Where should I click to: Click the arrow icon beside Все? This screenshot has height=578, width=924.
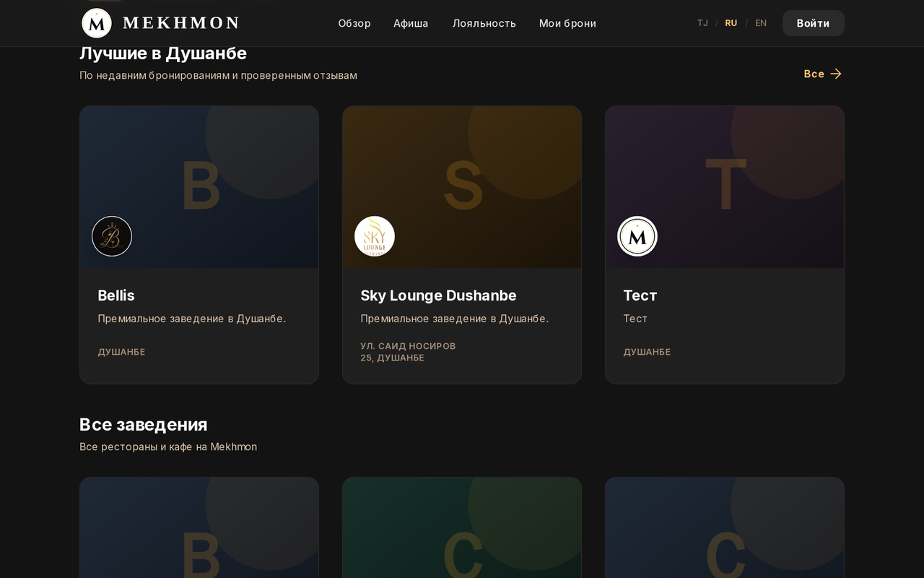[x=836, y=74]
